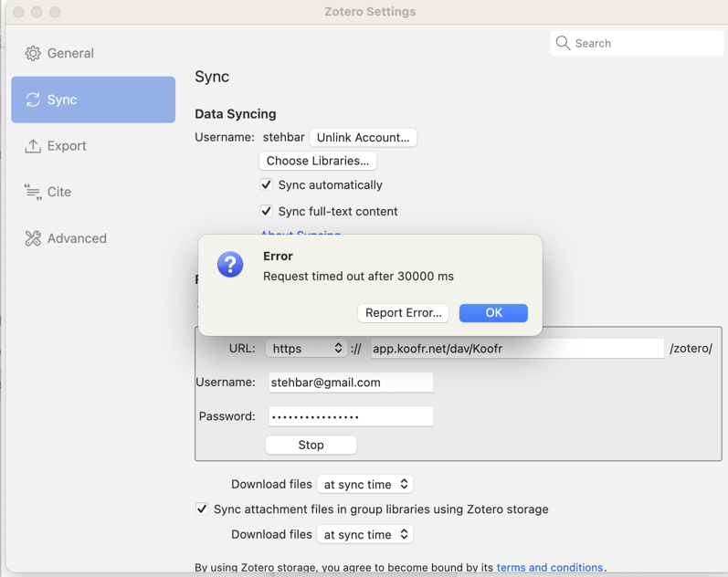The image size is (728, 577).
Task: Click the Request timed out message
Action: [358, 277]
